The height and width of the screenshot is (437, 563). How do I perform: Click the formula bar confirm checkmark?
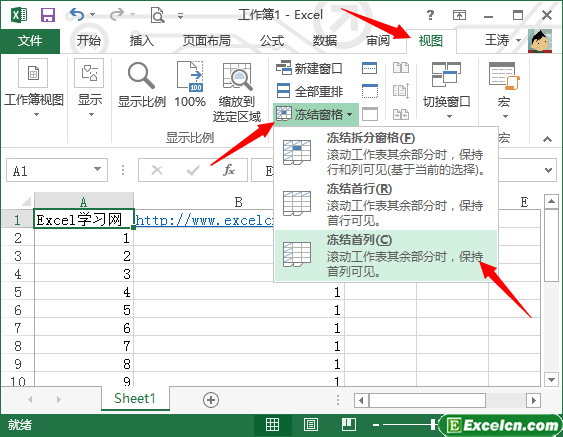(193, 170)
